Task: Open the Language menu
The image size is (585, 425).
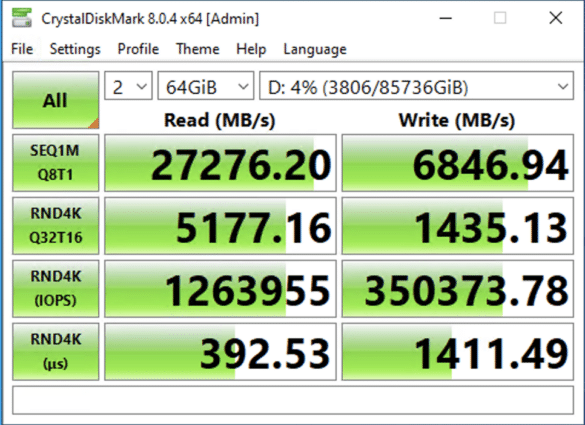Action: click(x=315, y=49)
